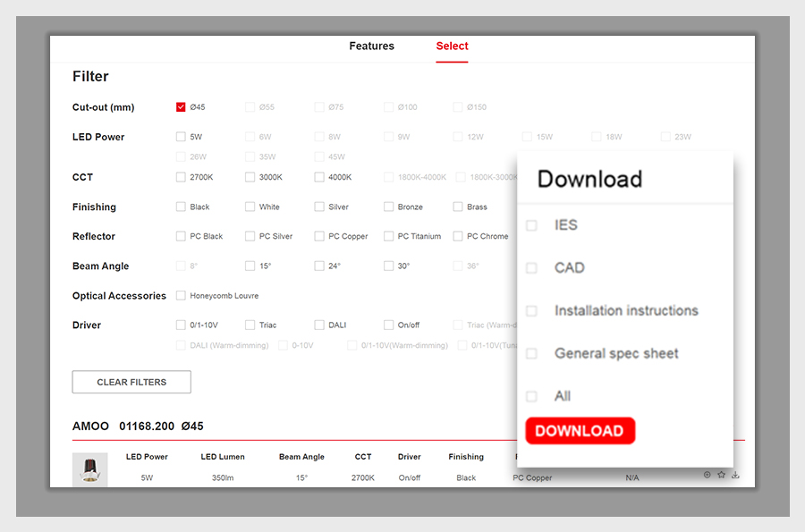Check the Black finishing option
Viewport: 805px width, 532px height.
(181, 207)
